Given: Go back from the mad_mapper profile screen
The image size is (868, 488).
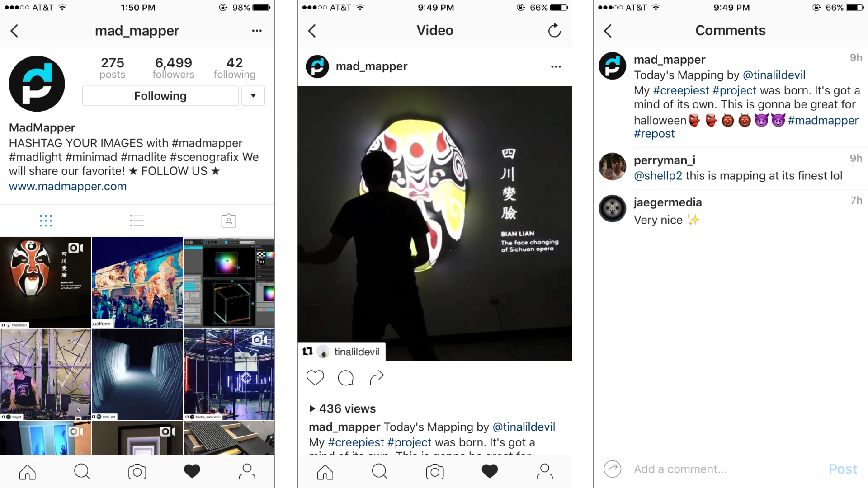Looking at the screenshot, I should click(14, 31).
